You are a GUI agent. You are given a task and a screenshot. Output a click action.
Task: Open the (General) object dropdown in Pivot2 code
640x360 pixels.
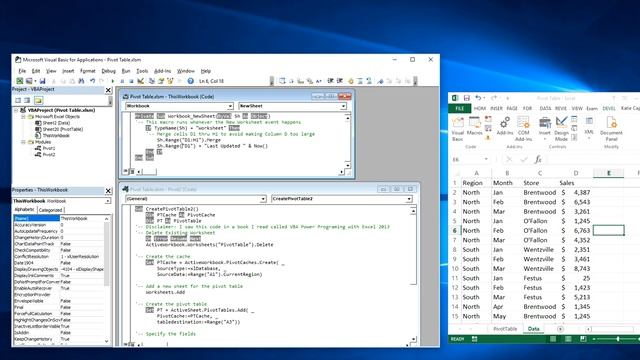[263, 199]
